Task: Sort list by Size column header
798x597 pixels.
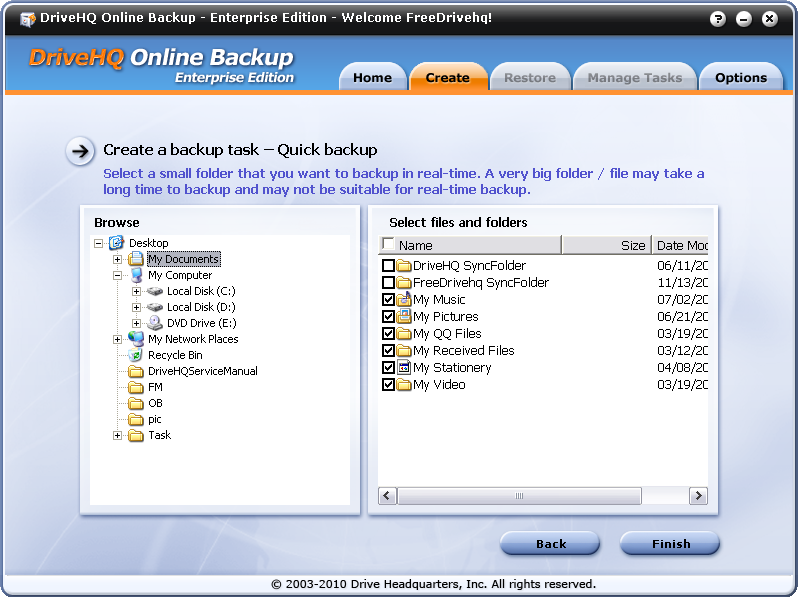Action: [632, 245]
